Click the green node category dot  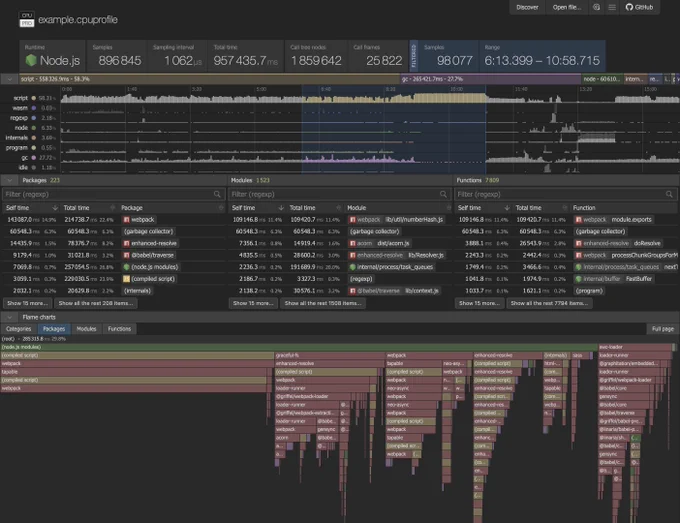coord(34,128)
